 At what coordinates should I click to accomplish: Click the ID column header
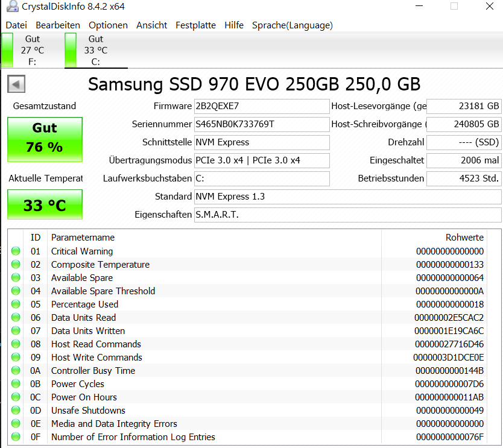(x=36, y=238)
